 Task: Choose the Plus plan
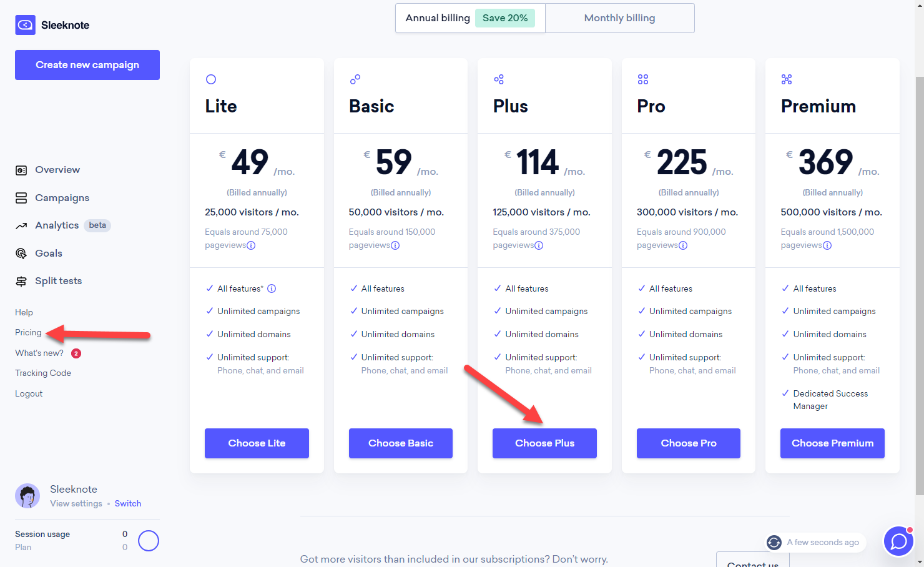coord(544,443)
